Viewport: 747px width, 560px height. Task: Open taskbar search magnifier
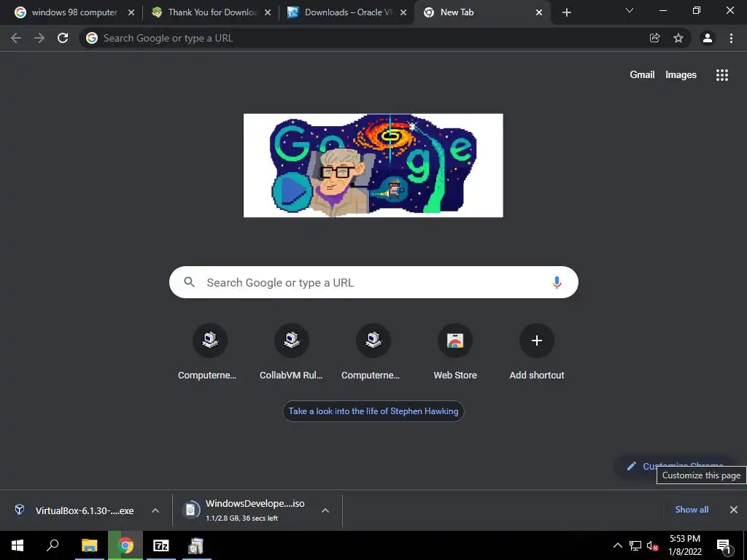point(53,545)
